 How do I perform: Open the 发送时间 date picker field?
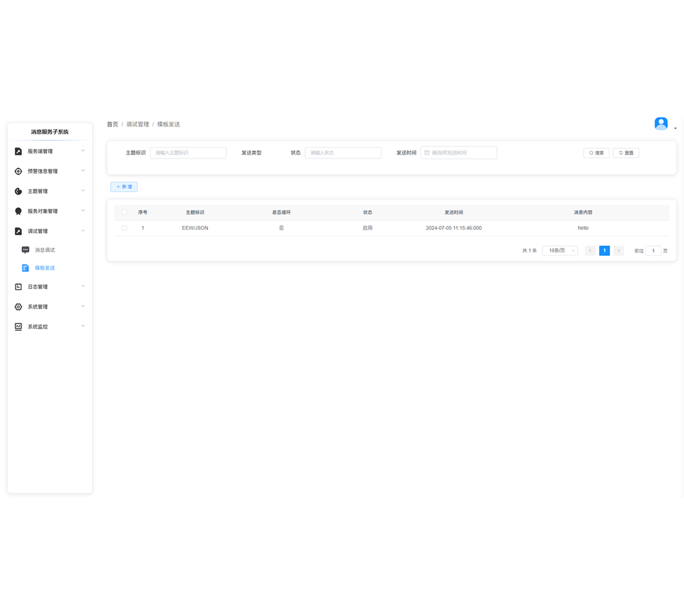point(459,153)
